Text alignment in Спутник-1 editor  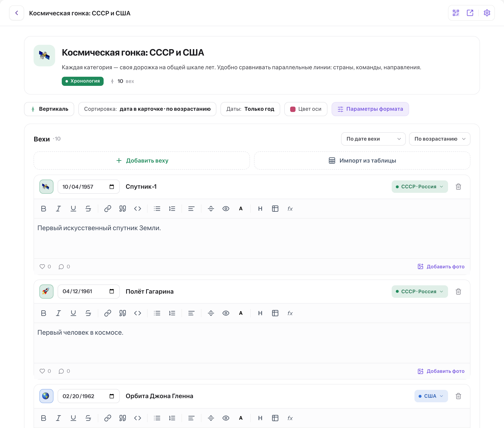(191, 209)
